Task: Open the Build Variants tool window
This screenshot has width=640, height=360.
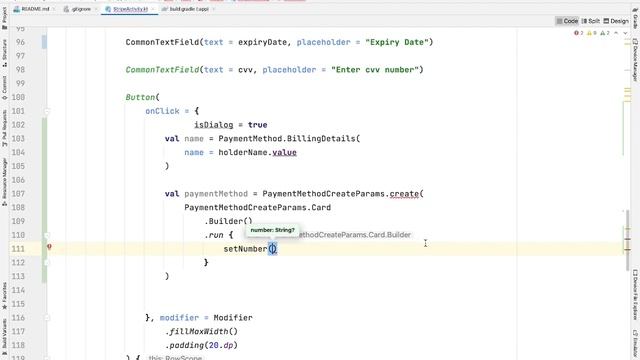Action: 4,337
